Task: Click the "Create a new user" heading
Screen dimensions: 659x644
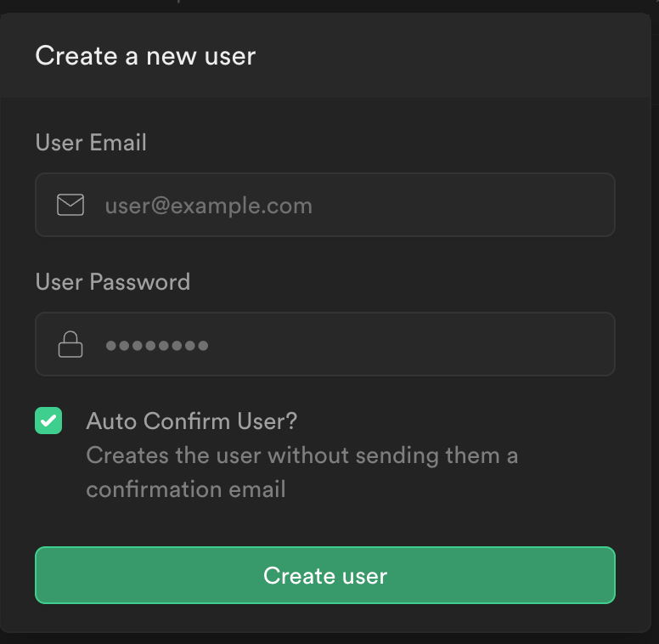Action: click(x=145, y=56)
